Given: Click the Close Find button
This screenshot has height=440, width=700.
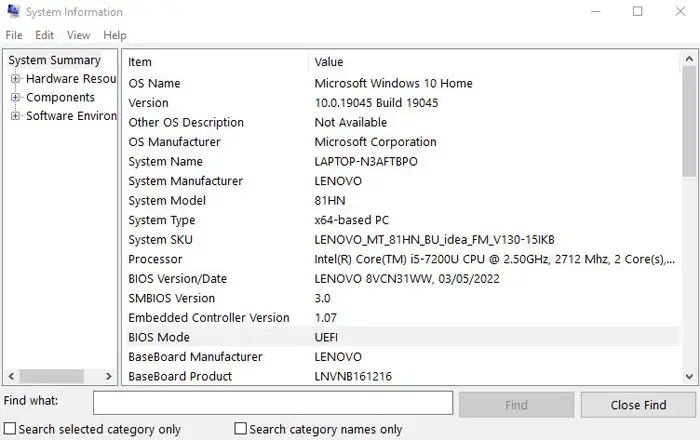Looking at the screenshot, I should (x=638, y=404).
